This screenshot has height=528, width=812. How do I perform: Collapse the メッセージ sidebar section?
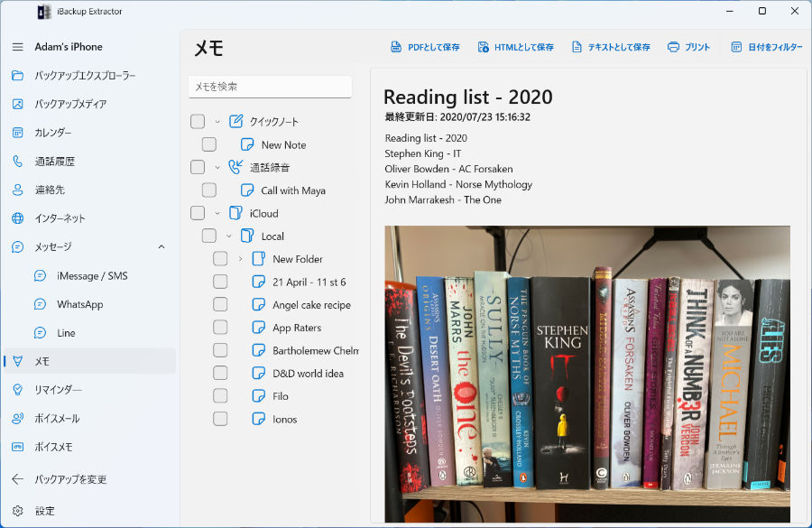(161, 246)
